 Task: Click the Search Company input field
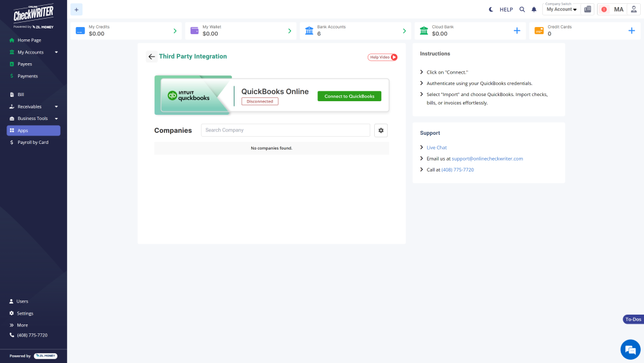(285, 130)
